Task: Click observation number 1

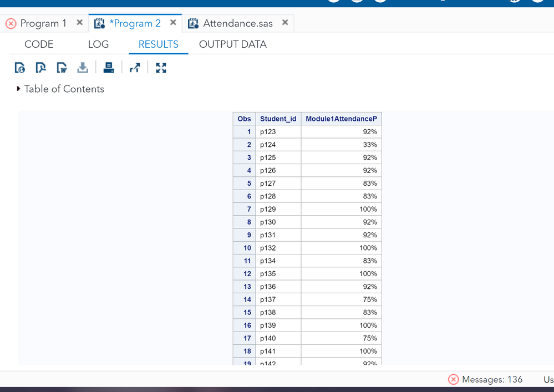Action: [244, 132]
